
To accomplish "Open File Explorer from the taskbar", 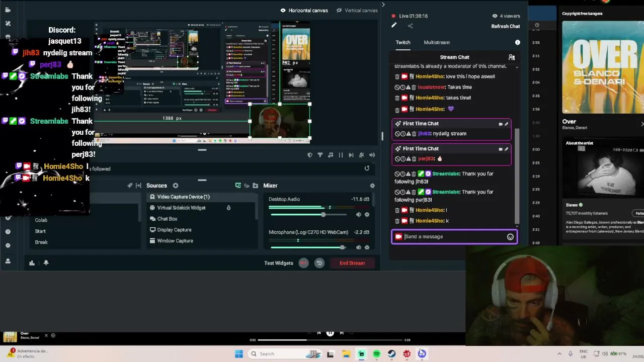I will 346,354.
